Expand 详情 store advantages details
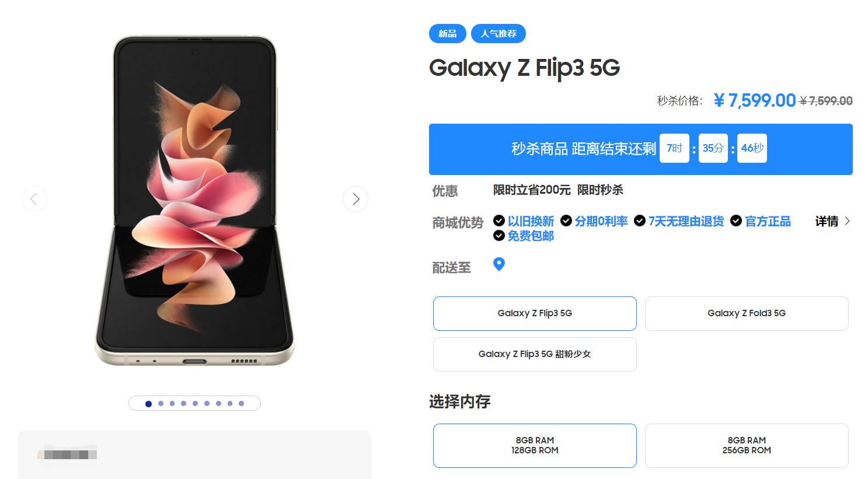 click(833, 221)
